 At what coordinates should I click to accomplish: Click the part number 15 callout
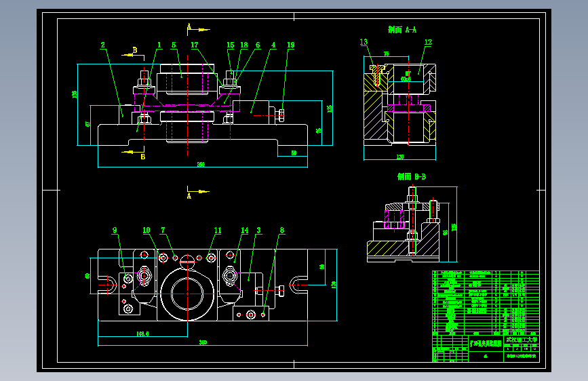pyautogui.click(x=231, y=45)
